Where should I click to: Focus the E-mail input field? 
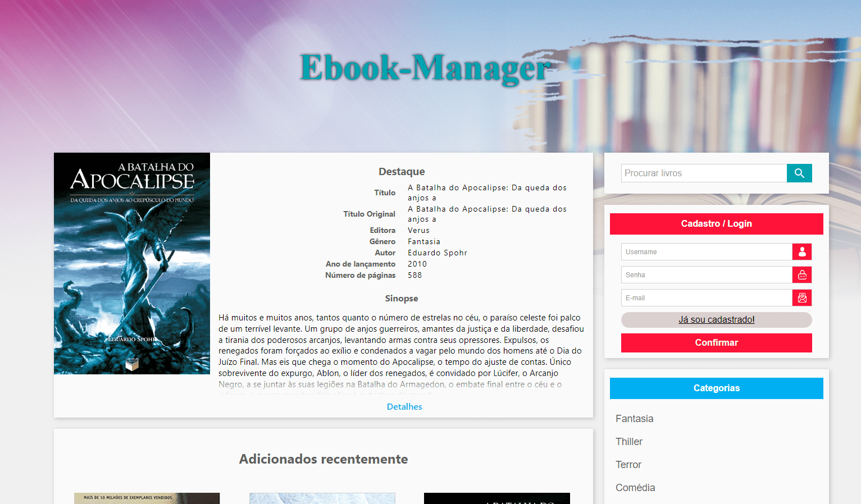[x=707, y=298]
